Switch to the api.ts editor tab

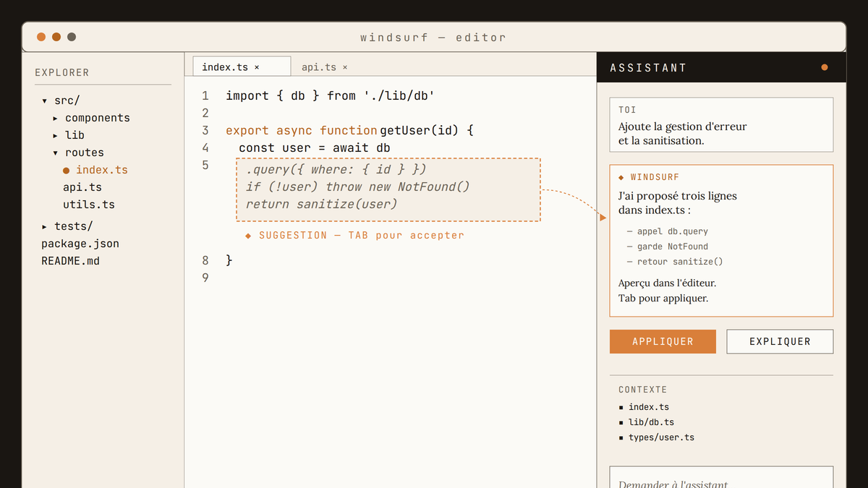pos(325,67)
